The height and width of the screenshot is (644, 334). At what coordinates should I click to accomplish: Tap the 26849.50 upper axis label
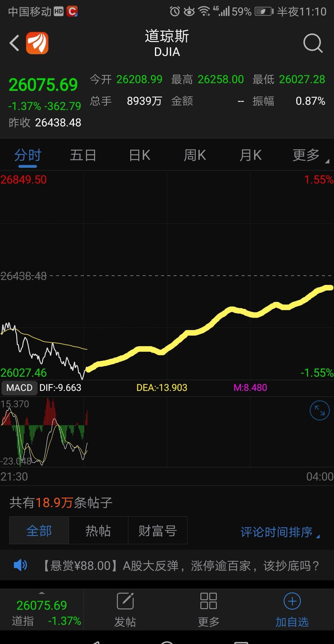pos(24,180)
